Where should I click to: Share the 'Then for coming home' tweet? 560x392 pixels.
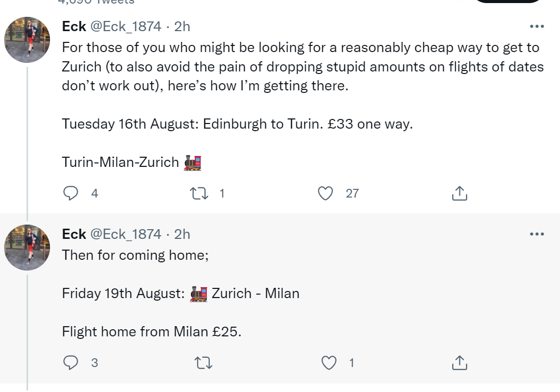click(x=459, y=363)
